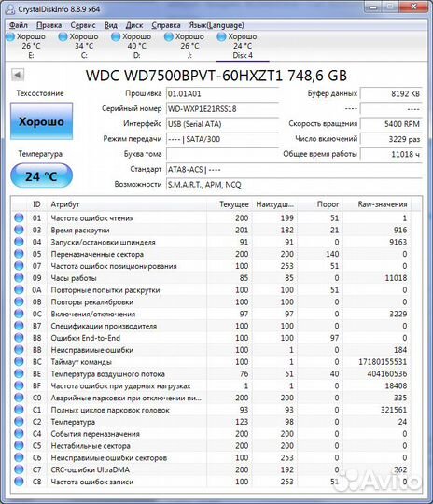Click status icon for Спецификации производителя
Viewport: 433px width, 504px height.
click(19, 326)
